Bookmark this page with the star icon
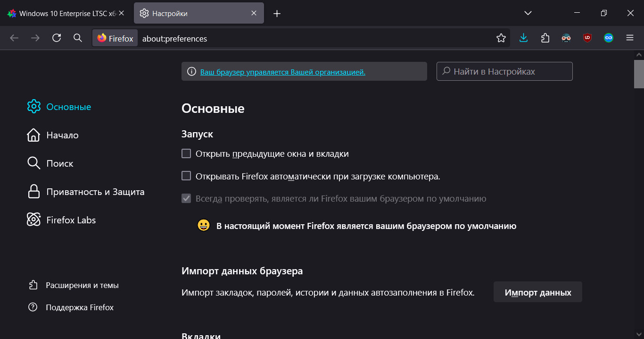 click(501, 38)
